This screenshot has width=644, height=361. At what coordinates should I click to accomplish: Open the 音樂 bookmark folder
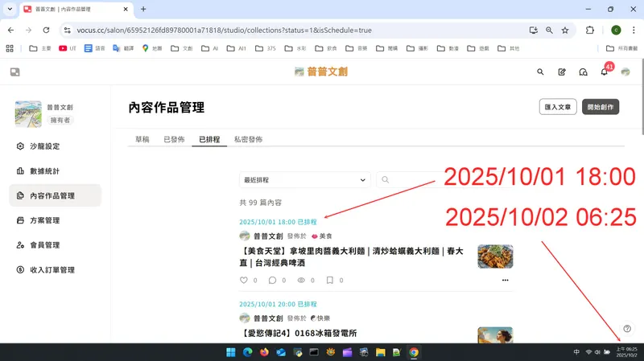click(356, 48)
